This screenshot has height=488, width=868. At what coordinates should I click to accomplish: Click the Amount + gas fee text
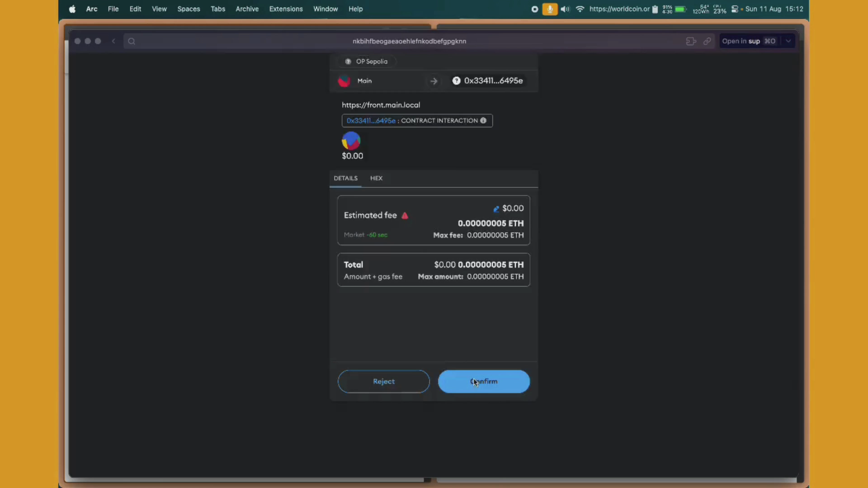pyautogui.click(x=373, y=277)
